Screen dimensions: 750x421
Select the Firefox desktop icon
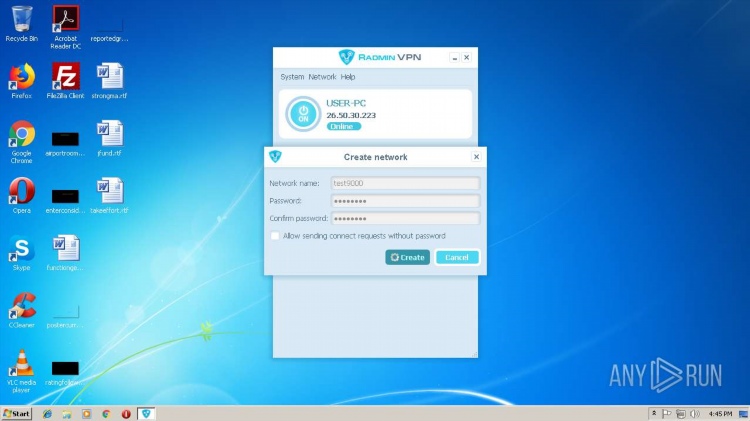22,81
